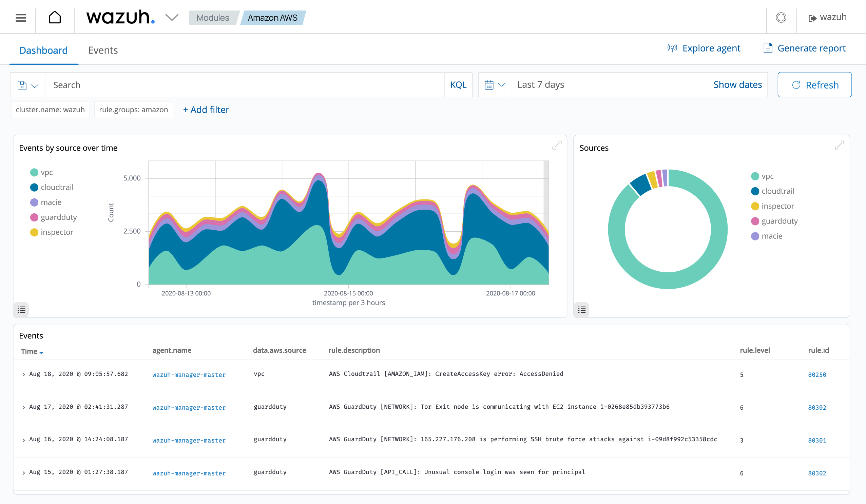Open rule id 80301
Screen dimensions: 866x504
tap(817, 441)
